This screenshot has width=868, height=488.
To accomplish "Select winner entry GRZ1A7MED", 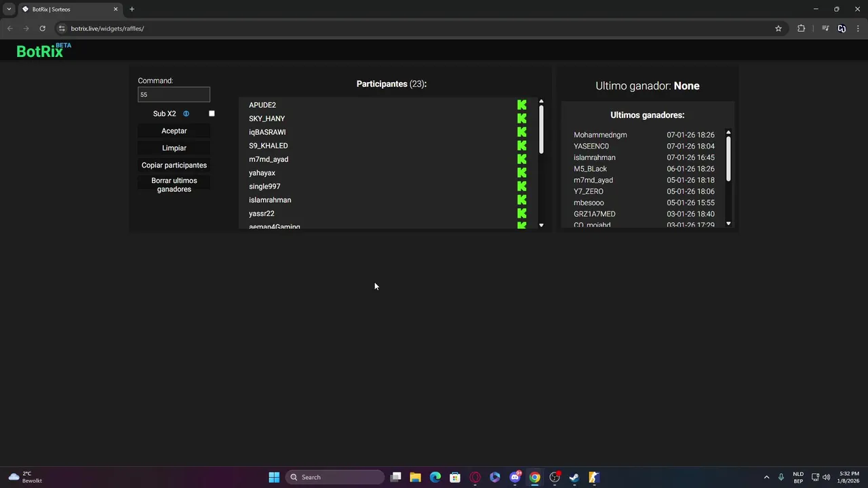I will click(x=595, y=214).
